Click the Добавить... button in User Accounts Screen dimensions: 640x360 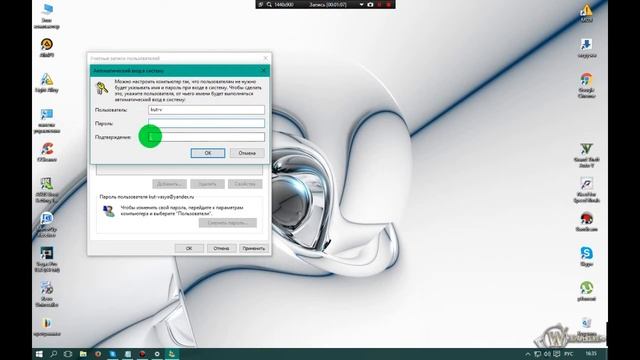coord(169,184)
